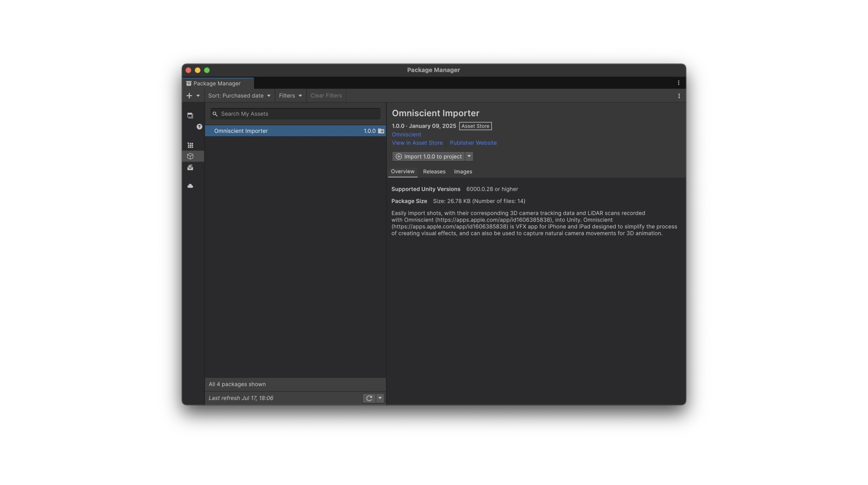Open the Omniscient publisher link
This screenshot has height=485, width=868.
(406, 135)
